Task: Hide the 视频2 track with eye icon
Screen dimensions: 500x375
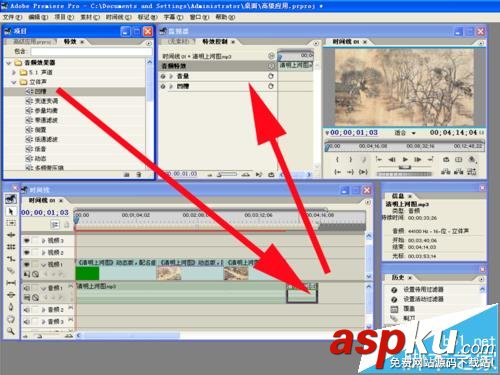Action: pos(27,252)
